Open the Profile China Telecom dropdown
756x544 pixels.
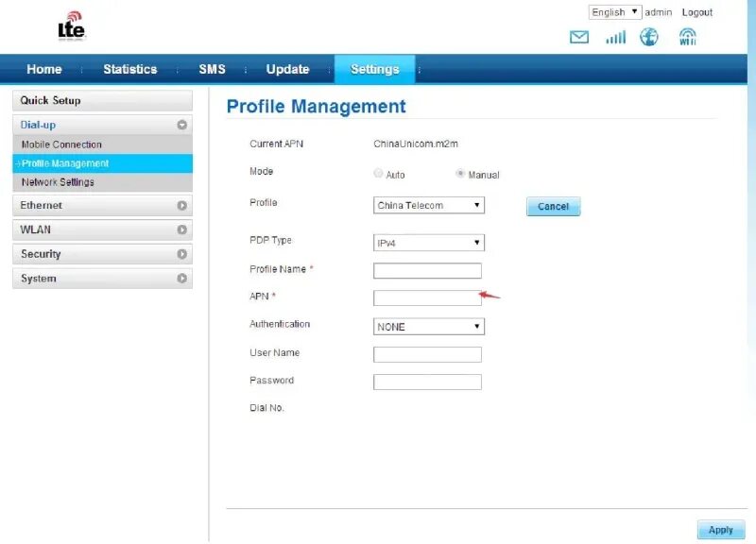pyautogui.click(x=429, y=205)
